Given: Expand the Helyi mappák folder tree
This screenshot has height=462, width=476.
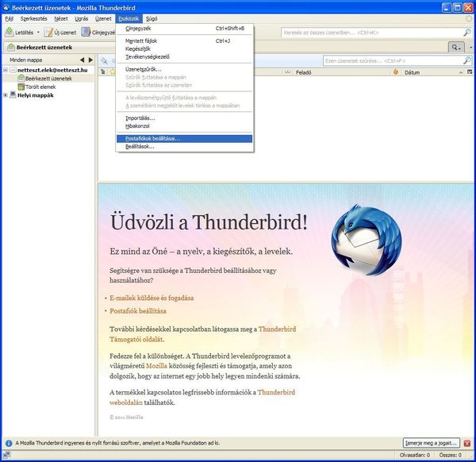Looking at the screenshot, I should [6, 95].
